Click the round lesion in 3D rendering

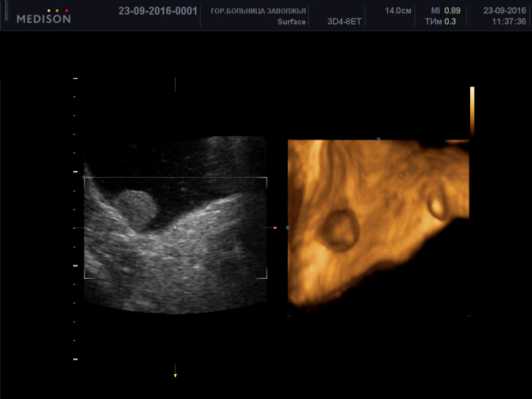coord(340,230)
